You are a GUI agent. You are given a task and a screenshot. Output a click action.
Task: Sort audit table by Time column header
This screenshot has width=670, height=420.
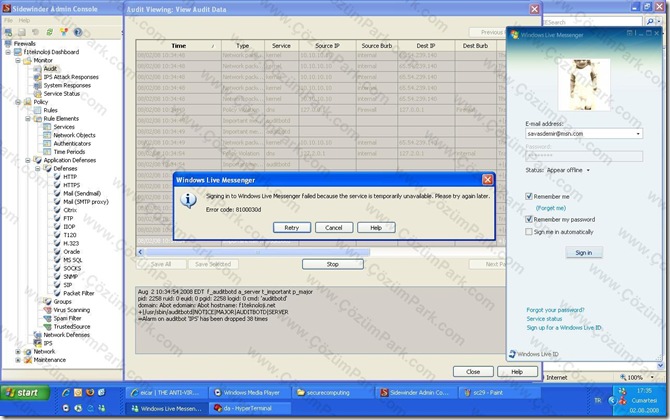(179, 46)
